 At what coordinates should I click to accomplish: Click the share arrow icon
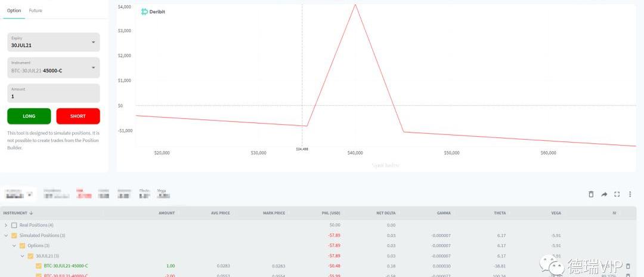(x=604, y=194)
